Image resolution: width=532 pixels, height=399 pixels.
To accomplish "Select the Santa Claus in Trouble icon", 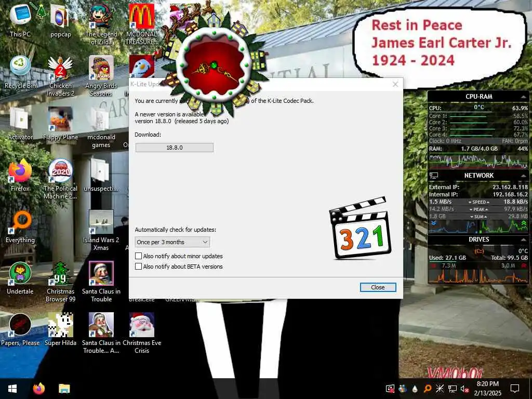I will coord(101,282).
